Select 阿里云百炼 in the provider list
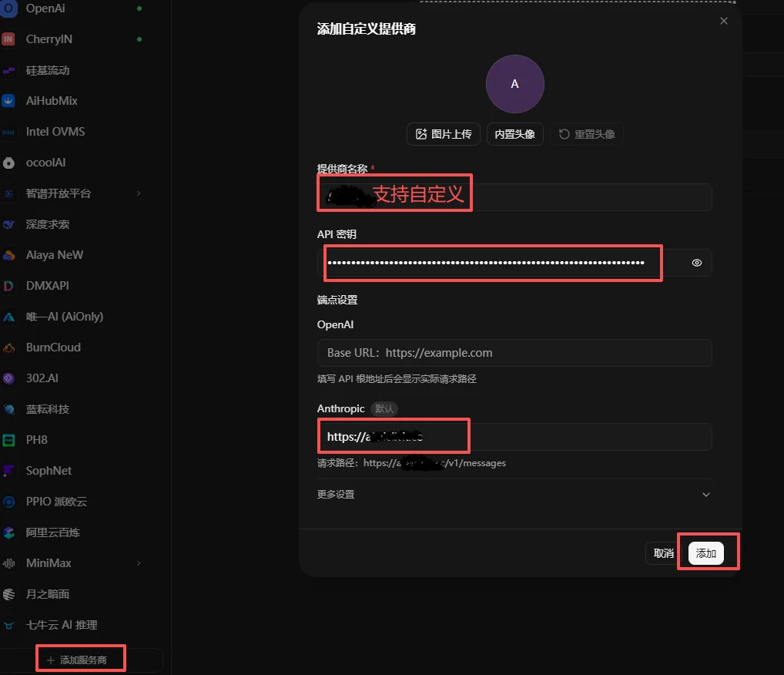The image size is (784, 675). pos(53,532)
